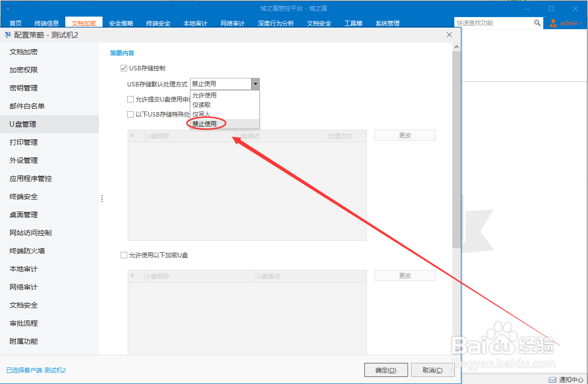Screen dimensions: 588x384
Task: Open the 安全策略 tab
Action: point(121,23)
